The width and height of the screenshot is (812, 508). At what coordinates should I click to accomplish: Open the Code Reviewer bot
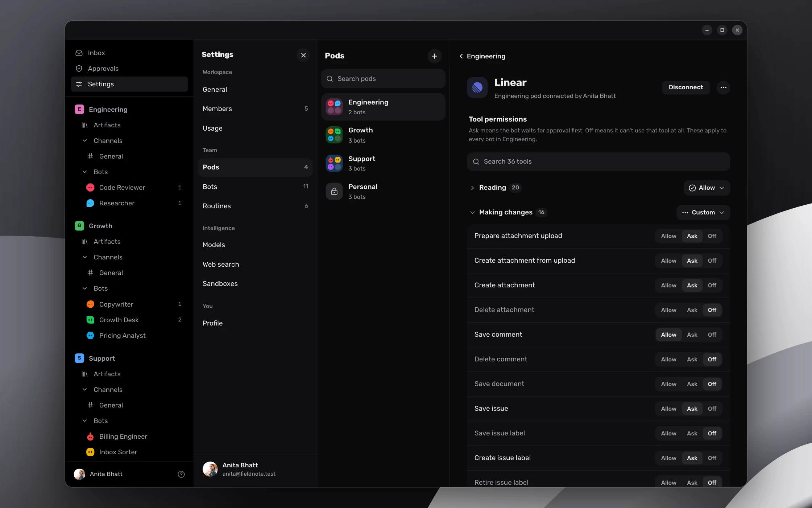point(129,188)
